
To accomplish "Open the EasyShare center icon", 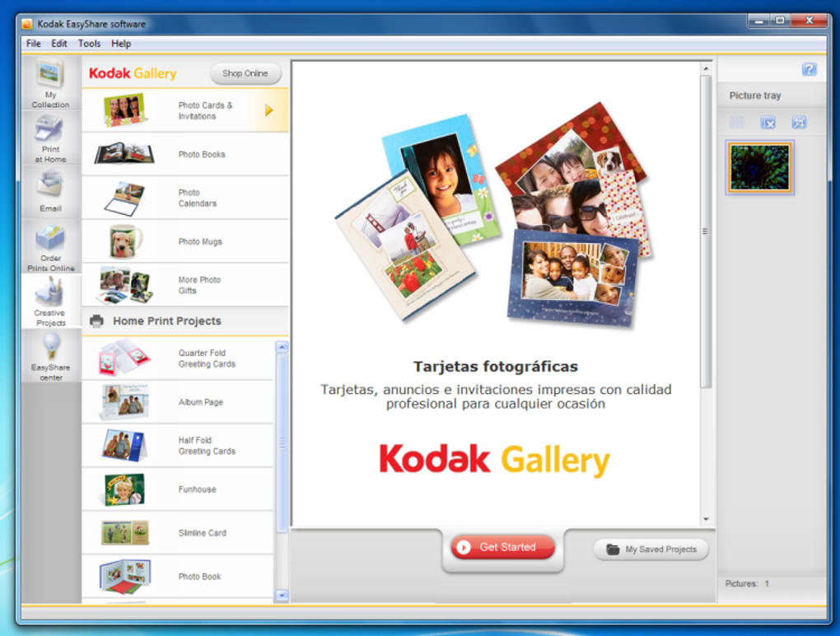I will tap(51, 356).
